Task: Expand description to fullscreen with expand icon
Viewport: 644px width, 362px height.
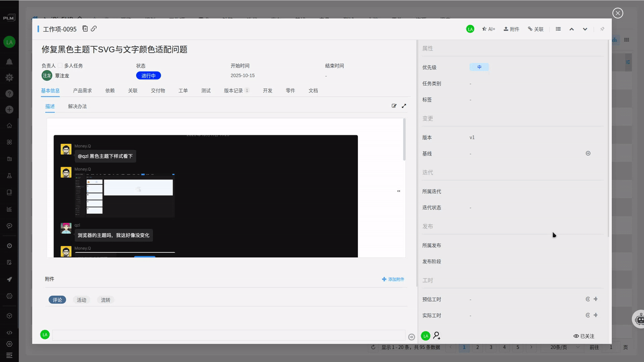Action: point(404,106)
